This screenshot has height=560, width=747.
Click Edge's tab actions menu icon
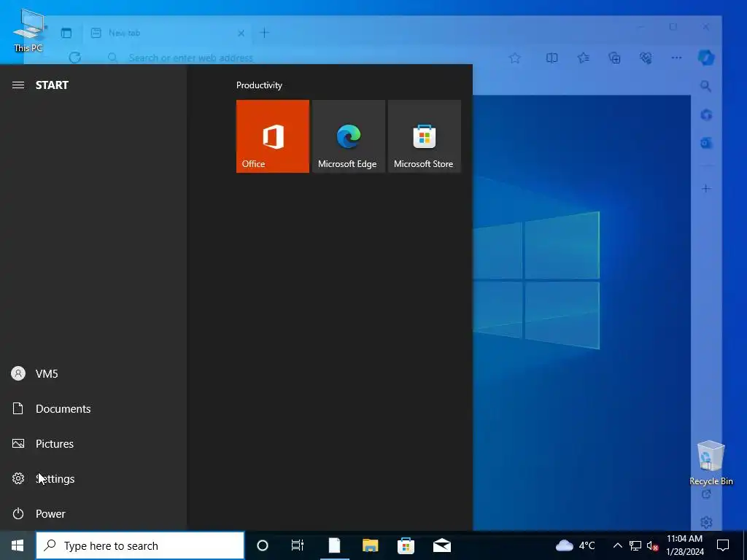tap(66, 33)
